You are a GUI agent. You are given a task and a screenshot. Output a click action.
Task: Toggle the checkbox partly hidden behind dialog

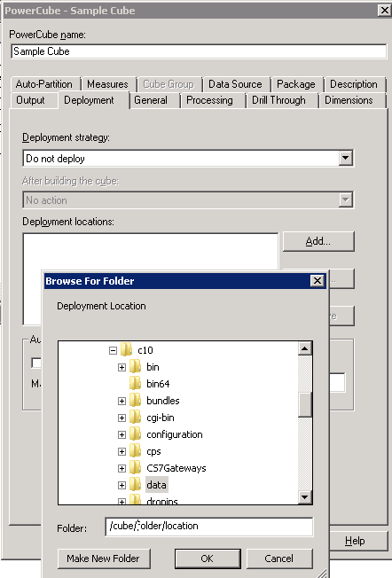pos(36,363)
